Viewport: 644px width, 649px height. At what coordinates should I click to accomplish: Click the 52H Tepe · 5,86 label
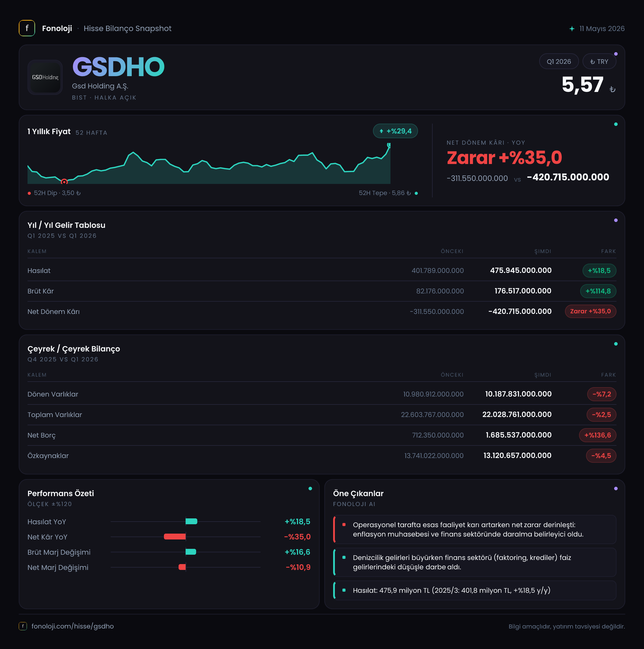pyautogui.click(x=385, y=193)
